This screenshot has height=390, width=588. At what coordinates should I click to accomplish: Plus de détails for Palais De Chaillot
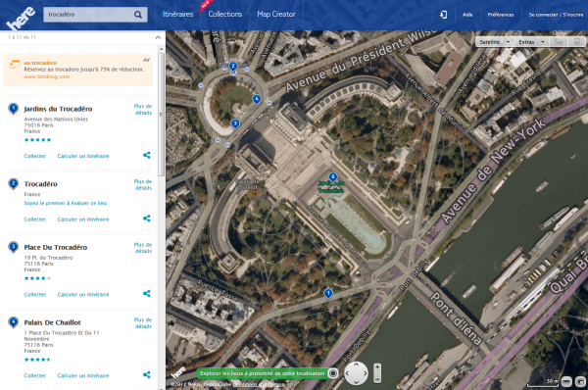click(143, 323)
